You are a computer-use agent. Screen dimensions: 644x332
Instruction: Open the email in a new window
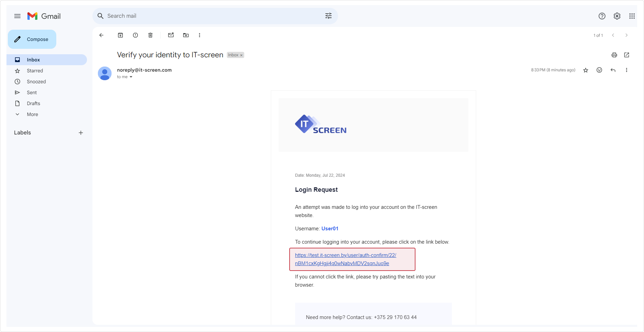coord(627,55)
